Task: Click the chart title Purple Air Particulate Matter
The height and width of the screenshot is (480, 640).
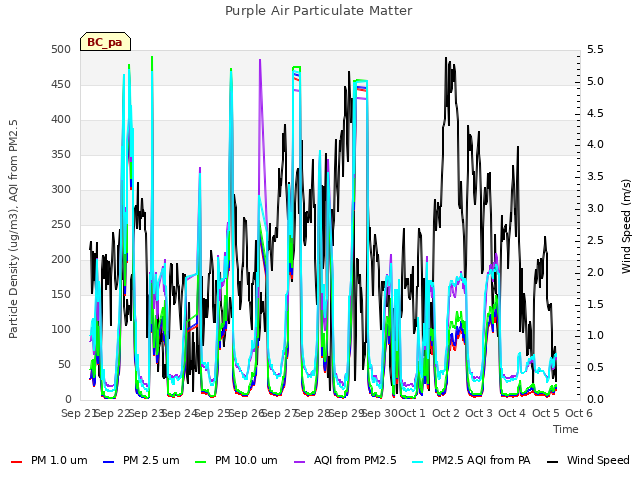Action: click(x=319, y=11)
